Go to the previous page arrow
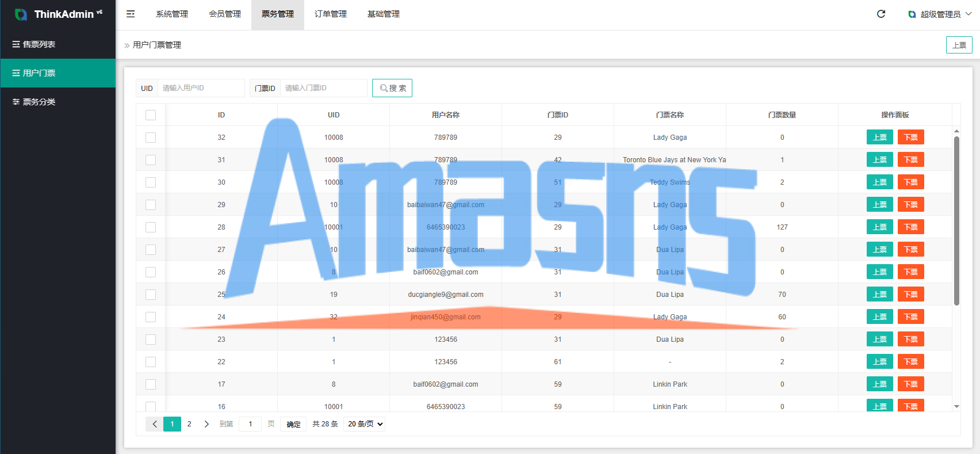The image size is (980, 454). coord(155,424)
